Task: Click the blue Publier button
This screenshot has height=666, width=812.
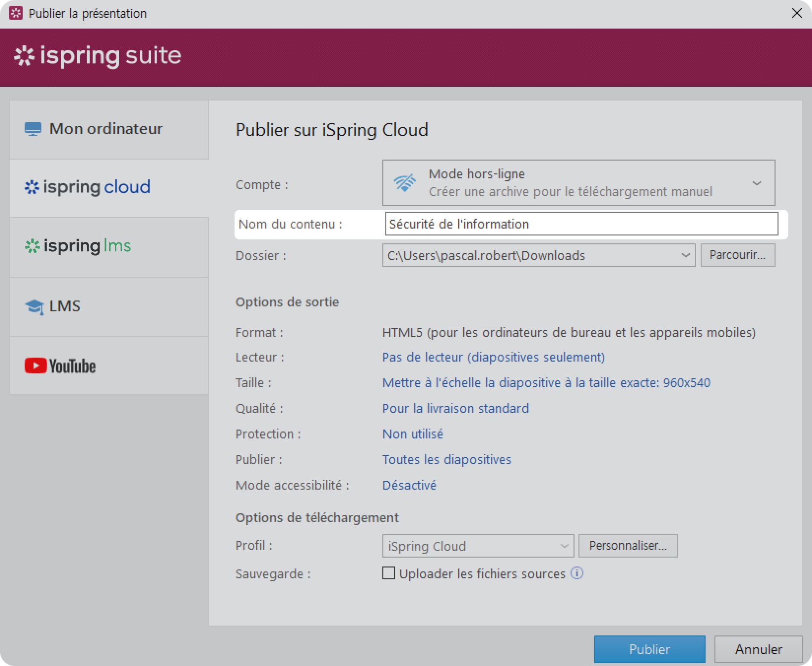Action: click(649, 649)
